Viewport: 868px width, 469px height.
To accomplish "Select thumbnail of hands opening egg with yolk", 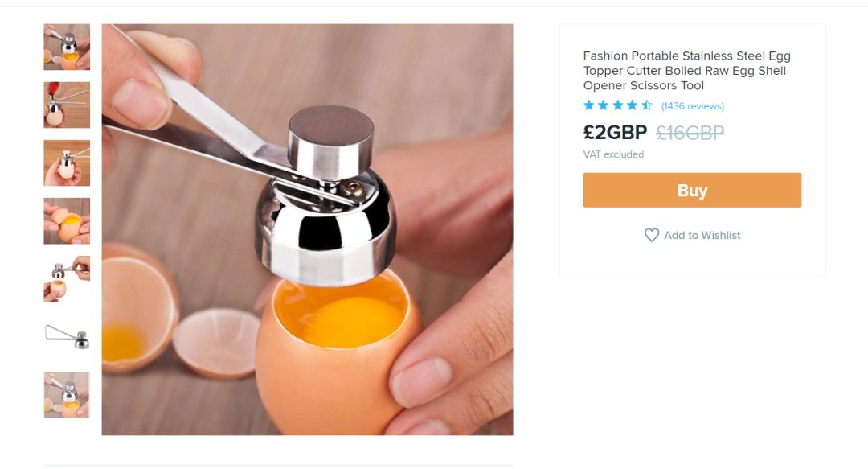I will (x=67, y=220).
